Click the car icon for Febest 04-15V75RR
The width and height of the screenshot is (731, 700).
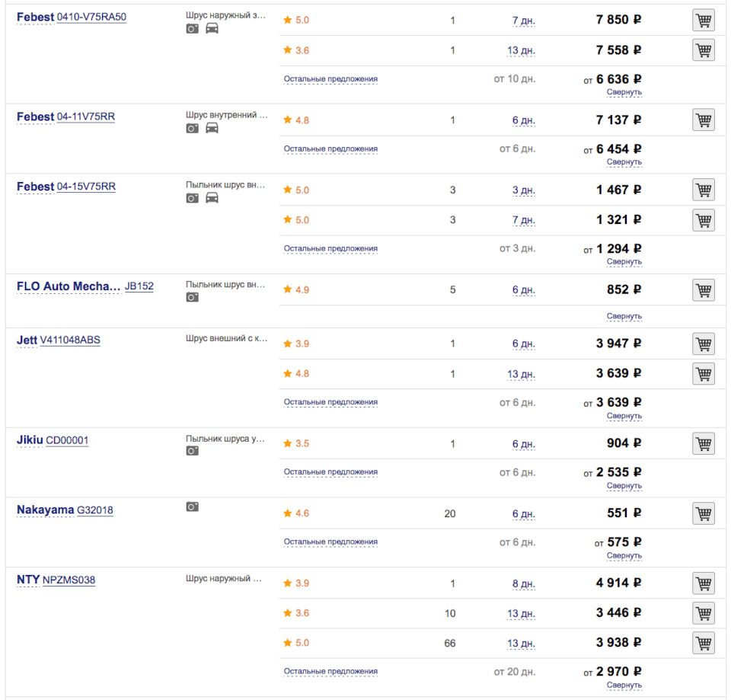pos(212,198)
